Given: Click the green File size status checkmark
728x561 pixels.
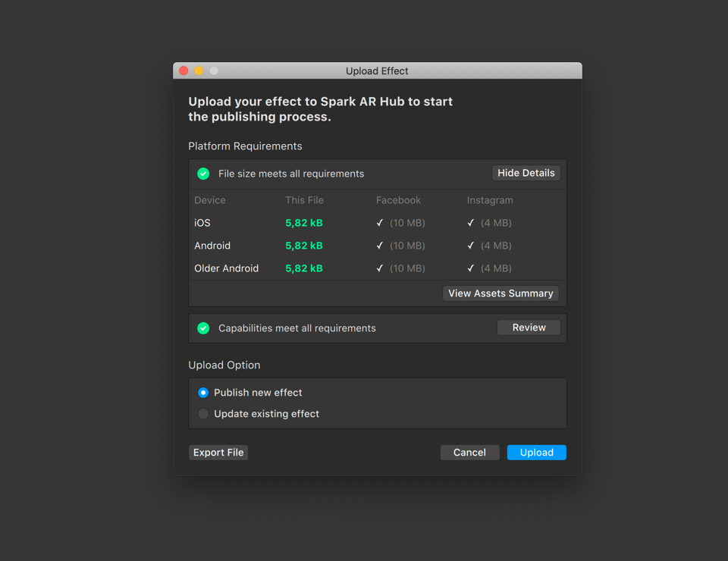Looking at the screenshot, I should tap(203, 174).
